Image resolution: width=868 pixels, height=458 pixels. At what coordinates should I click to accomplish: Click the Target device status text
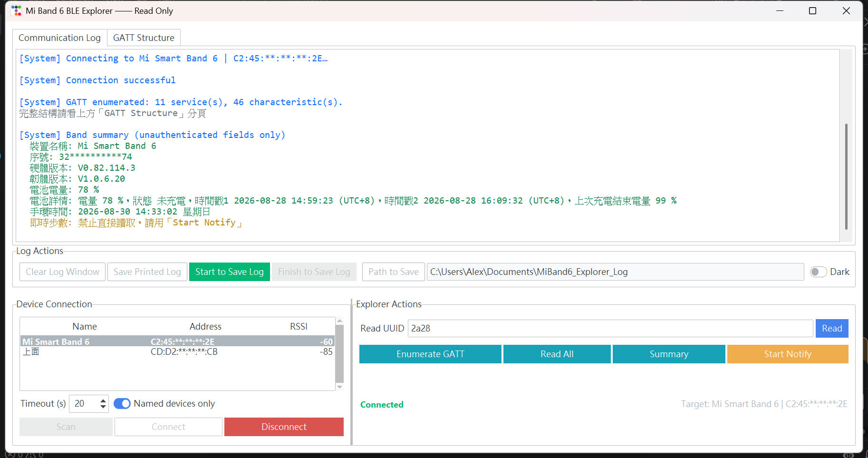click(764, 404)
